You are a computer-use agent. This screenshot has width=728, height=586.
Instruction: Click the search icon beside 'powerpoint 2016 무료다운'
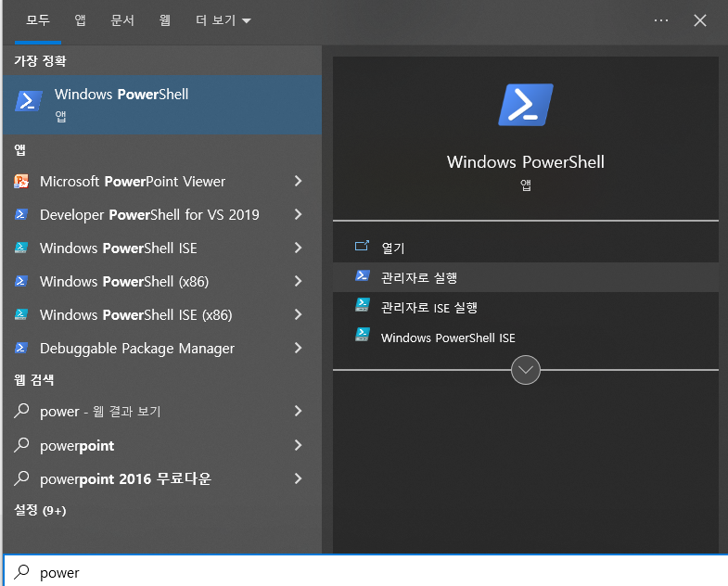(x=21, y=478)
